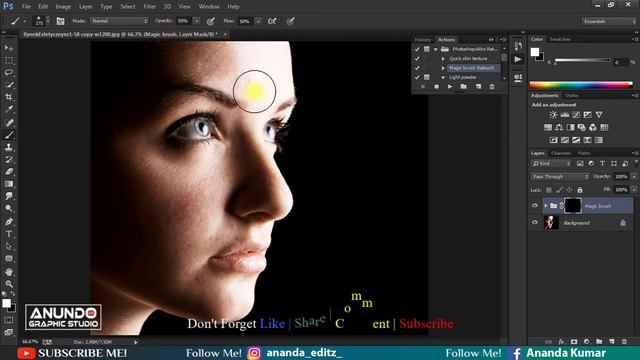Select the Crop tool
The width and height of the screenshot is (640, 360).
(9, 97)
